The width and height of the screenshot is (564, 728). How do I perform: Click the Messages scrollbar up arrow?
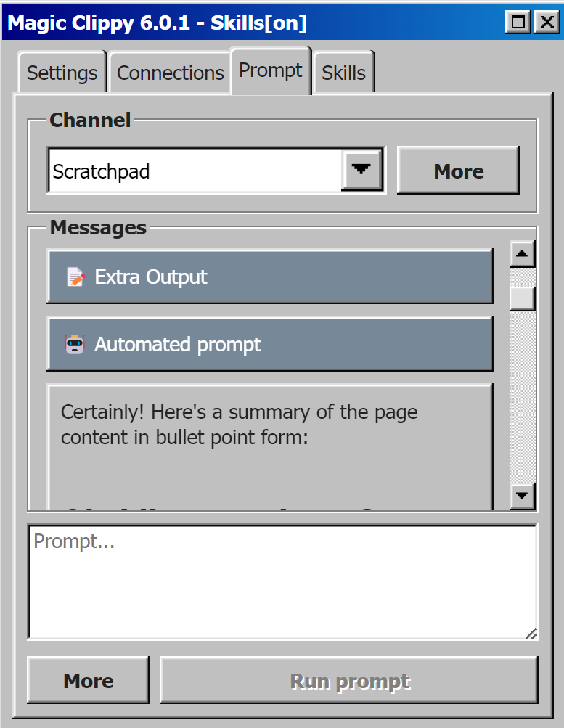pos(522,254)
